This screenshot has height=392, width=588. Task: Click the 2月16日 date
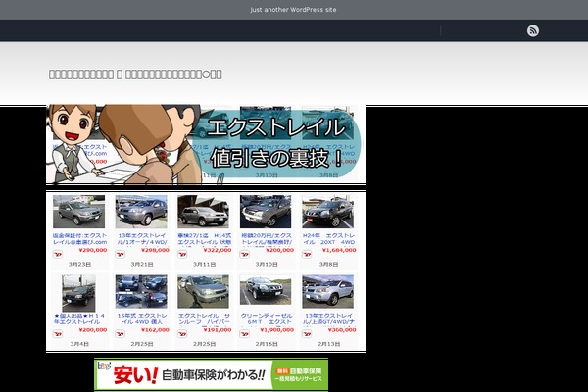coord(267,344)
